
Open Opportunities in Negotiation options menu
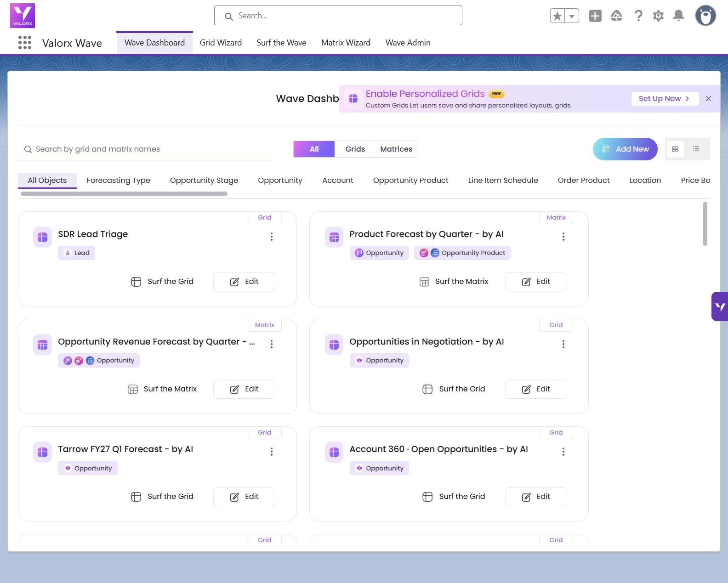[x=563, y=344]
